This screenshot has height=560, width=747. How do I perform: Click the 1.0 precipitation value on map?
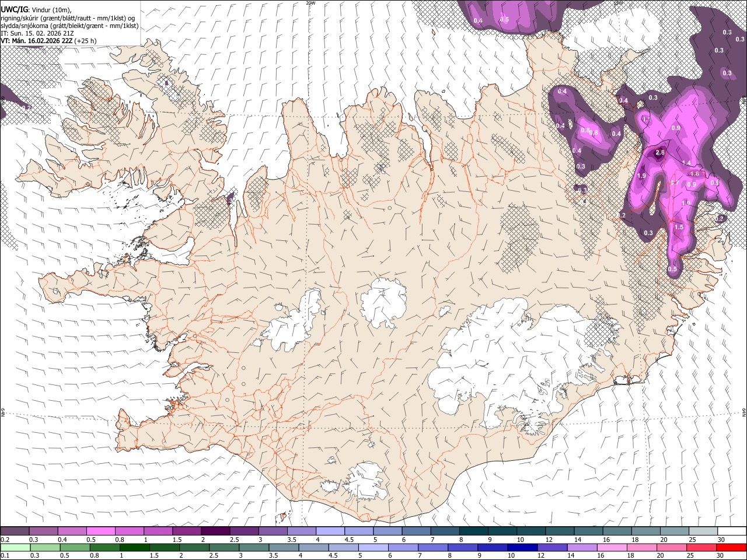tap(686, 203)
